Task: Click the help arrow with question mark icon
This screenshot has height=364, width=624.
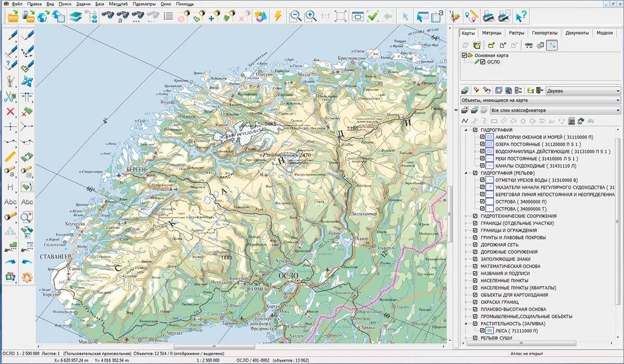Action: [521, 16]
